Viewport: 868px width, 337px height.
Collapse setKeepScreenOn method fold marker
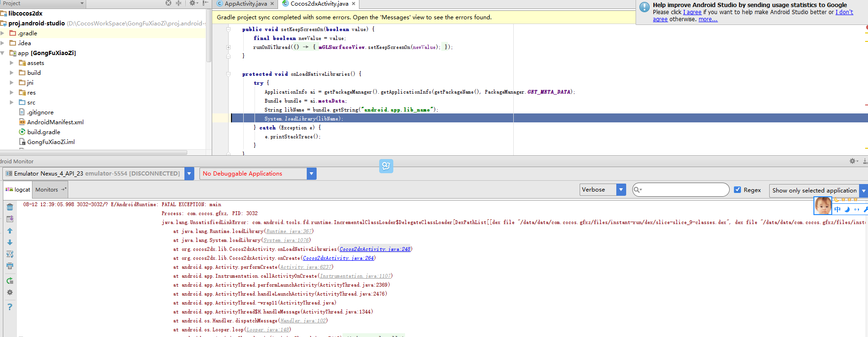coord(229,29)
